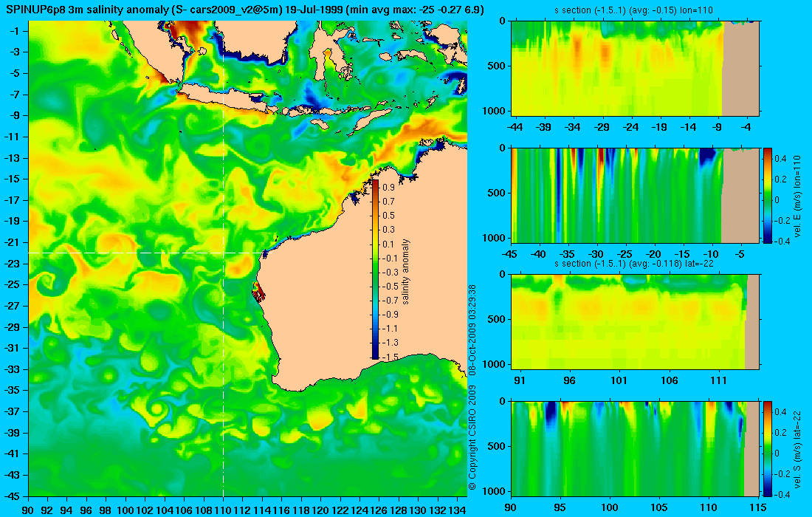Screen dimensions: 812x517
Task: Click '-0.4' tick on vel. S colorbar
Action: [782, 494]
